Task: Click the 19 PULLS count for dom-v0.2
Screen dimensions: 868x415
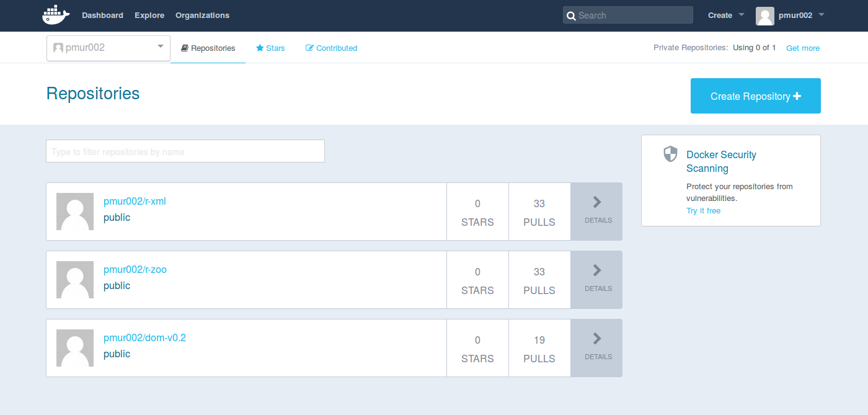Action: (539, 349)
